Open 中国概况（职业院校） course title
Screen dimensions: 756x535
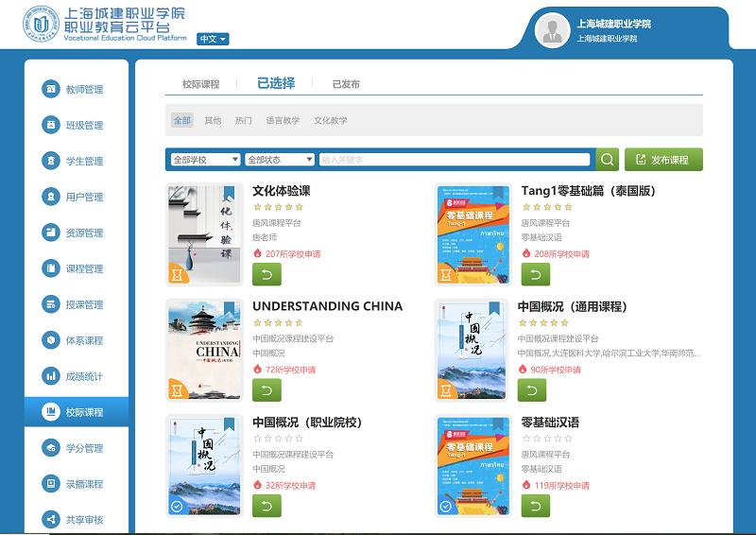click(307, 423)
